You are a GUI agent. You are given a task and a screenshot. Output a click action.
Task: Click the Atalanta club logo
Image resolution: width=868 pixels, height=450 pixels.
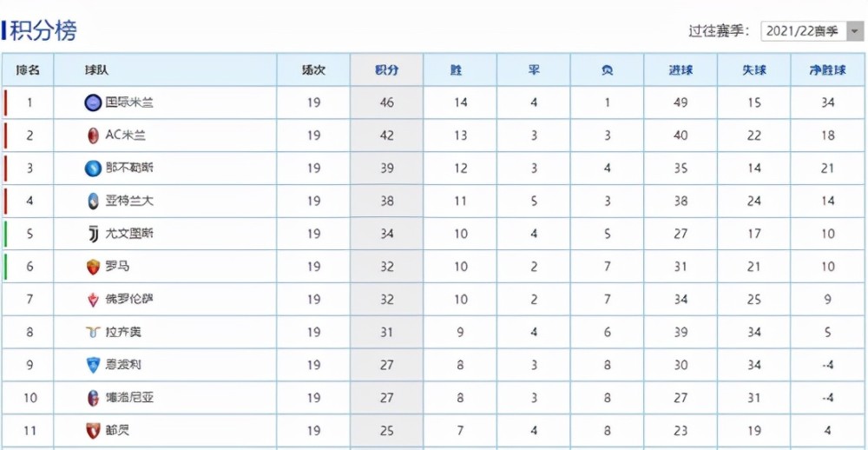coord(93,202)
